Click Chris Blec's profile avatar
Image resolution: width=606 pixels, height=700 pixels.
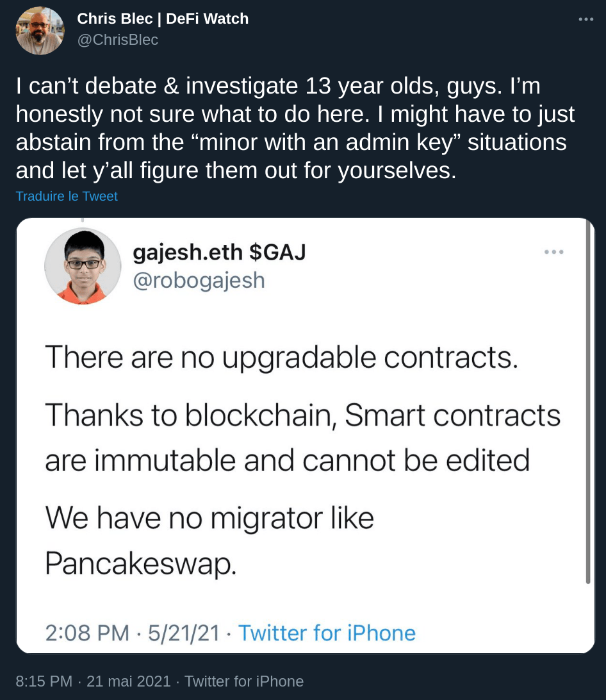[x=40, y=31]
